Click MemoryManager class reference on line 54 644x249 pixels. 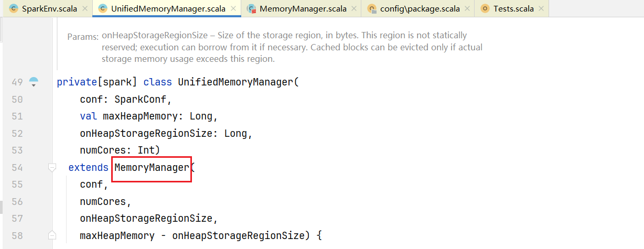coord(152,168)
